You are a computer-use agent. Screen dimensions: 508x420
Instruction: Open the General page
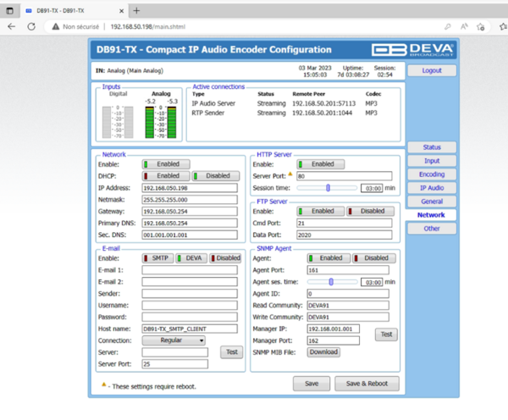(x=432, y=202)
